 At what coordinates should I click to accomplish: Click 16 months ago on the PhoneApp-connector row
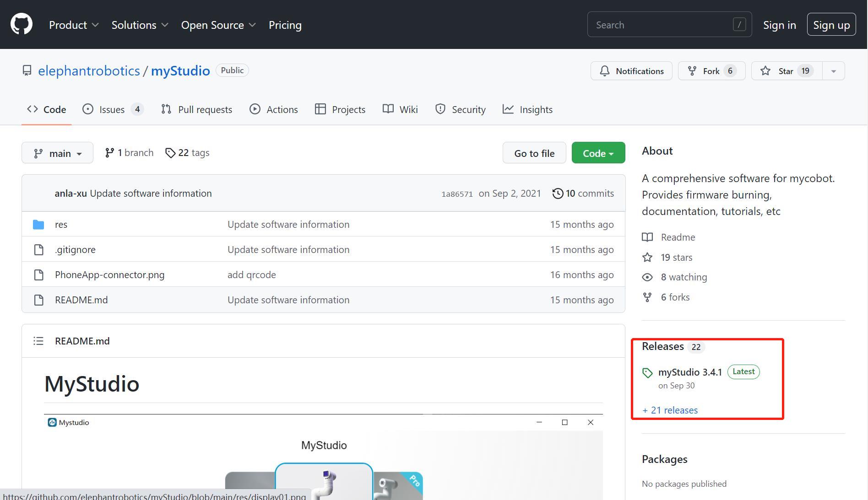tap(582, 275)
